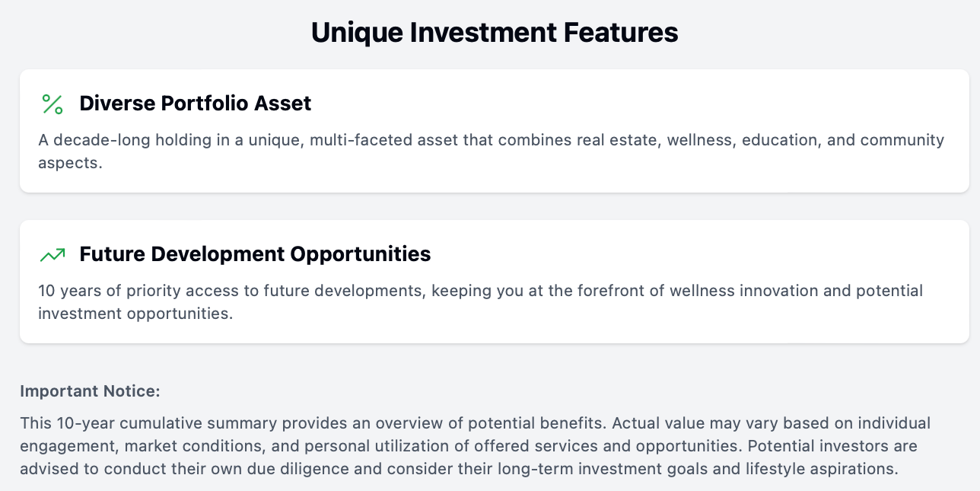Click the Future Development Opportunities title
The width and height of the screenshot is (980, 491).
[x=255, y=254]
